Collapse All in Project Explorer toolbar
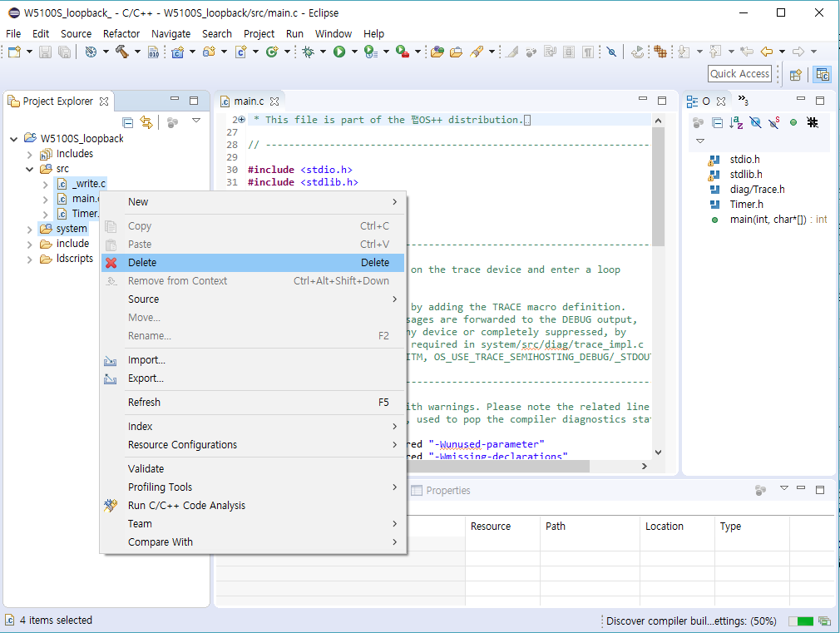The image size is (840, 633). pos(127,122)
